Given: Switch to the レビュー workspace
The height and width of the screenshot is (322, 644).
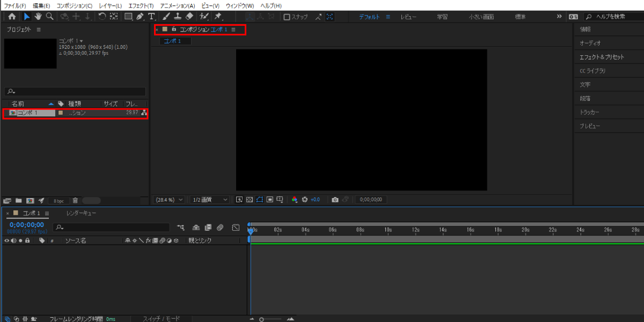Looking at the screenshot, I should point(408,17).
